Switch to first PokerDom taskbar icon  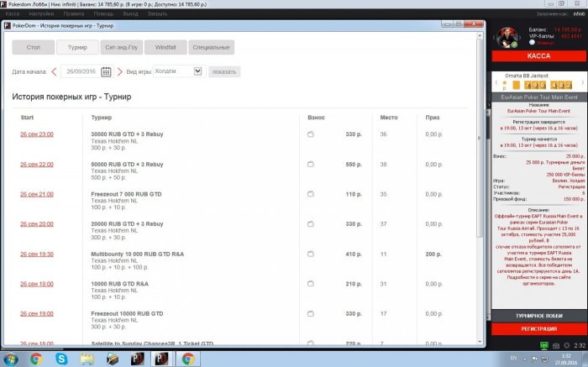(138, 359)
